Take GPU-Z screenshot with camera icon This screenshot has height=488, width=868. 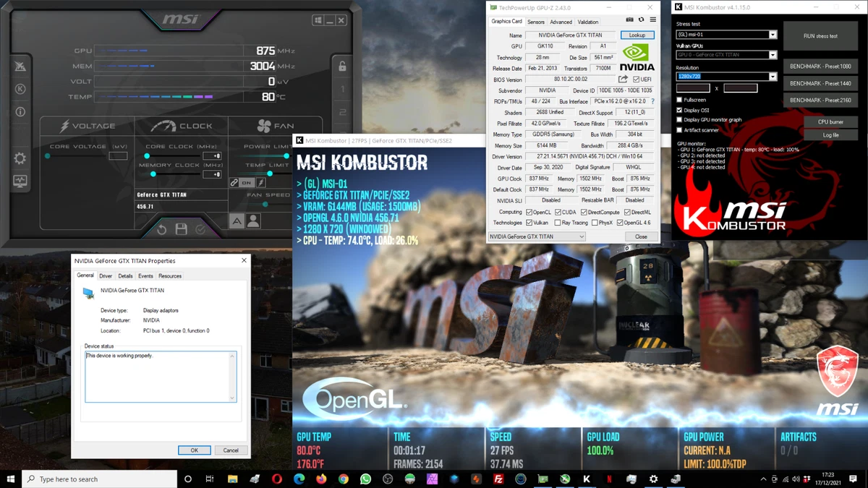(629, 20)
